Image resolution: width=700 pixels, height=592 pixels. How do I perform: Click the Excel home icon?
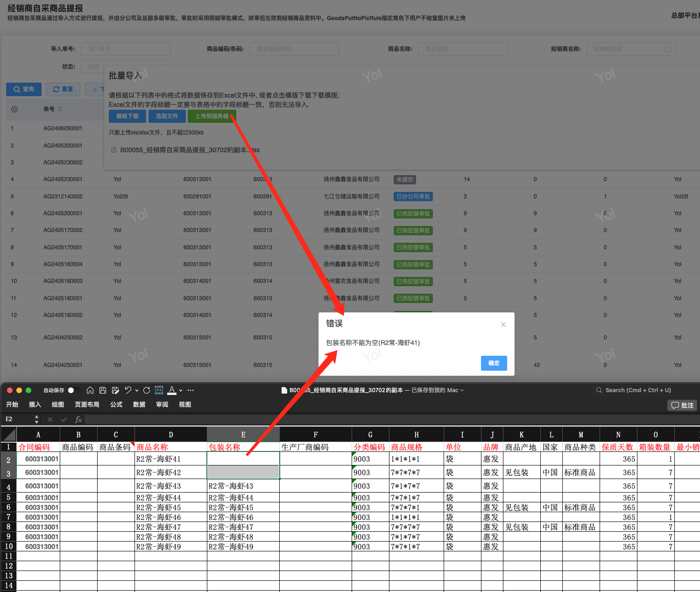pyautogui.click(x=90, y=390)
